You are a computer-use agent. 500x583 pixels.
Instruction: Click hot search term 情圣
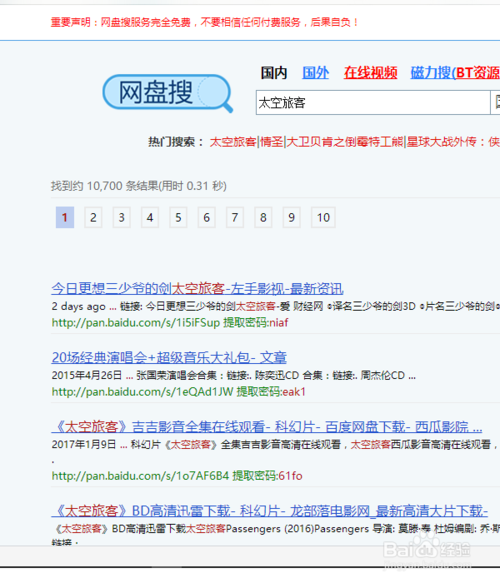271,142
